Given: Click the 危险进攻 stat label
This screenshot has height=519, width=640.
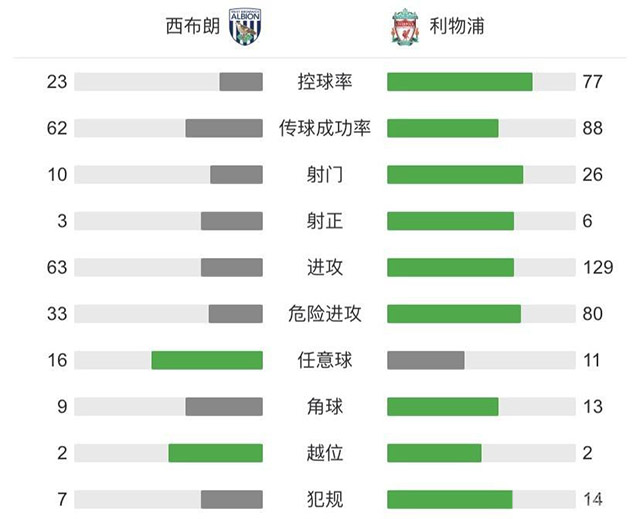Looking at the screenshot, I should 324,314.
